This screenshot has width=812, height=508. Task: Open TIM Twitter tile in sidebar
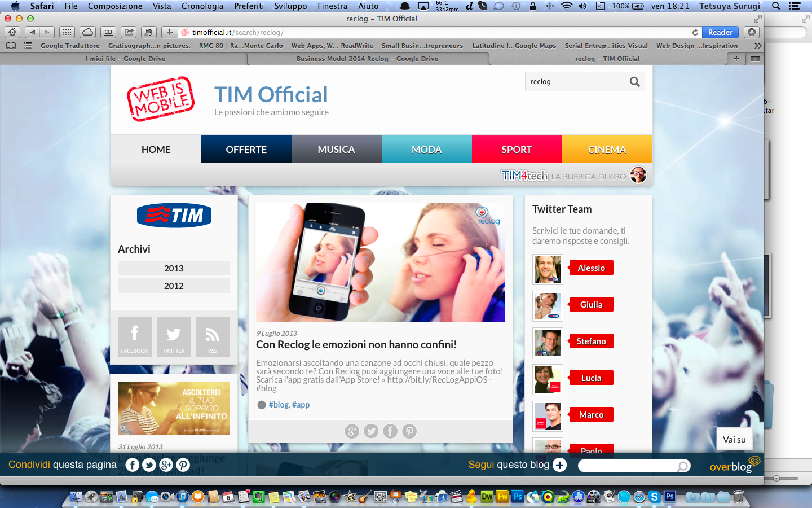point(174,336)
